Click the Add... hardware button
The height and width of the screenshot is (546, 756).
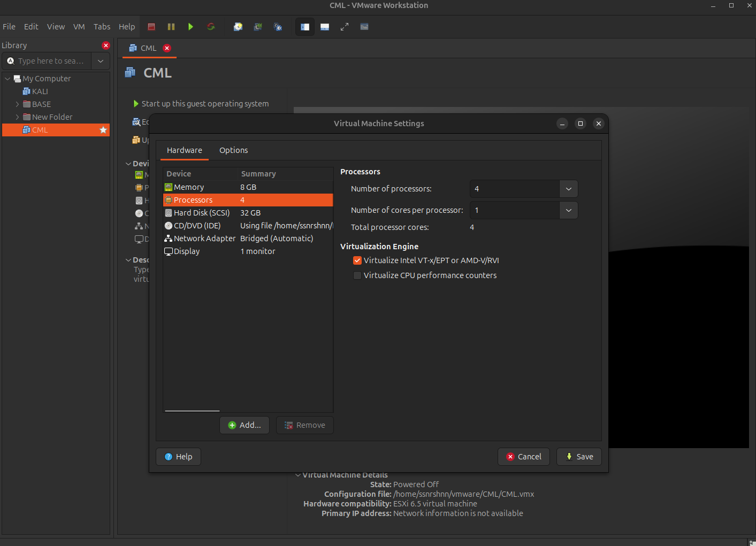pyautogui.click(x=245, y=425)
